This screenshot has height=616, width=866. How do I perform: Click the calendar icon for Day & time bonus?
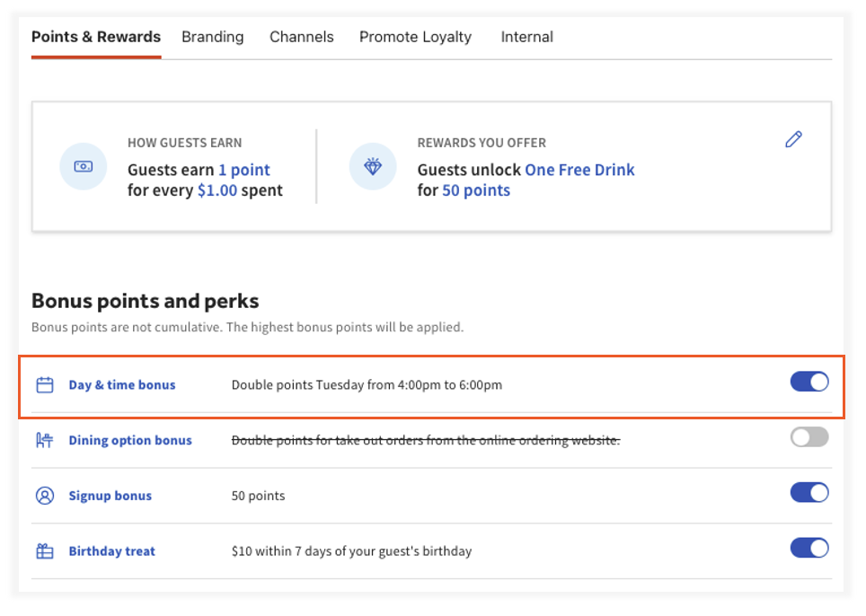point(45,385)
